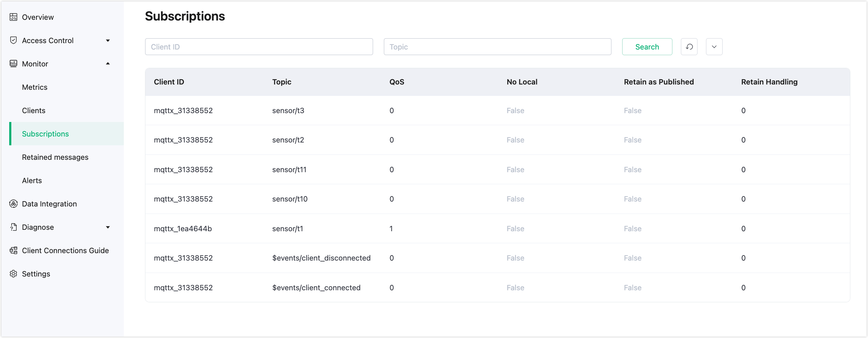
Task: Navigate to Alerts in sidebar
Action: [x=32, y=180]
